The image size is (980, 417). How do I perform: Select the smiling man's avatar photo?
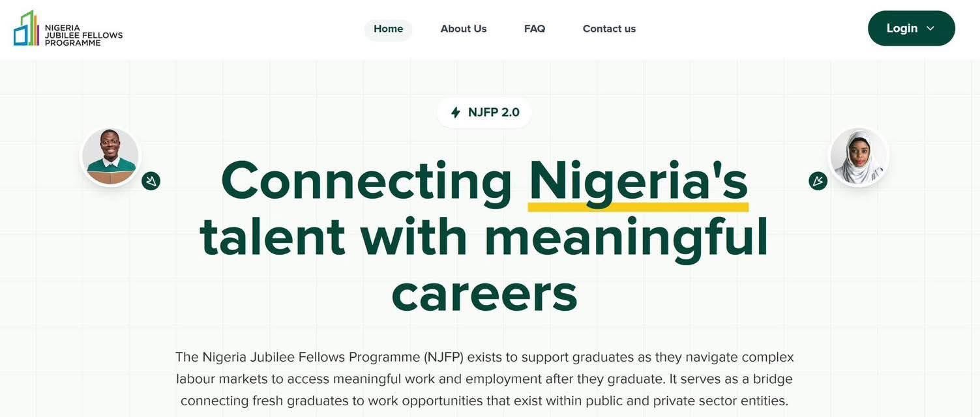tap(110, 156)
